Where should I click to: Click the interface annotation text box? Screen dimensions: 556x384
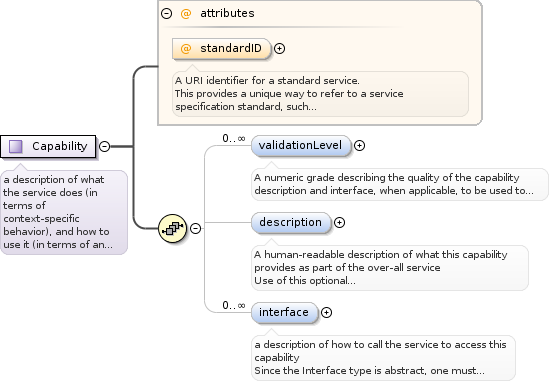click(x=383, y=358)
